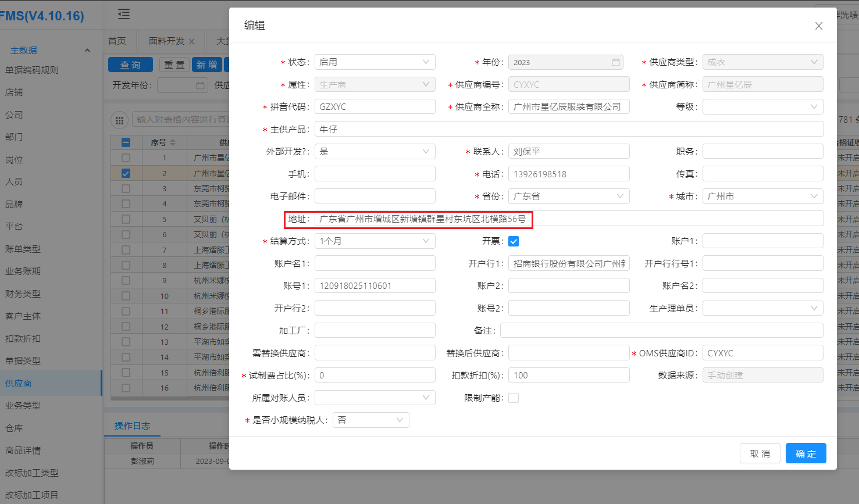This screenshot has width=859, height=504.
Task: Click the 取消 button
Action: point(760,453)
